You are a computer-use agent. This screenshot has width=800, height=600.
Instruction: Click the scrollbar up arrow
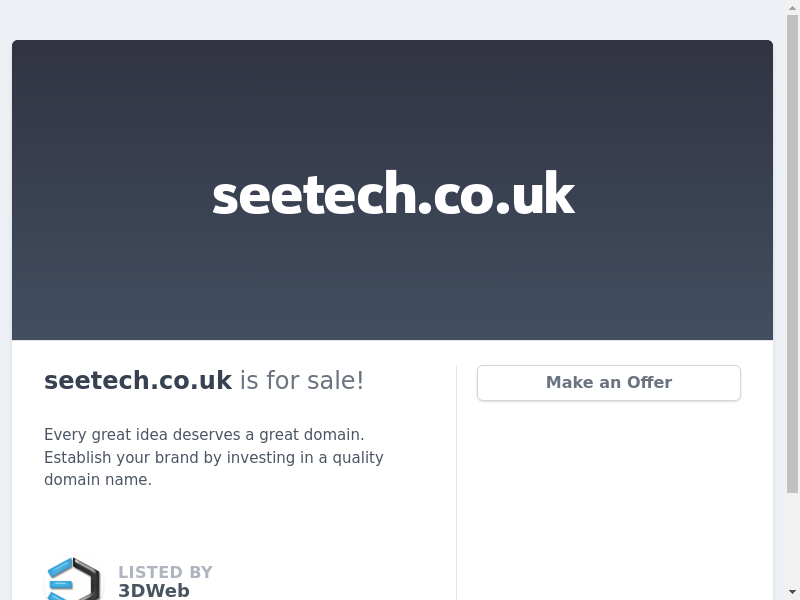[x=792, y=8]
